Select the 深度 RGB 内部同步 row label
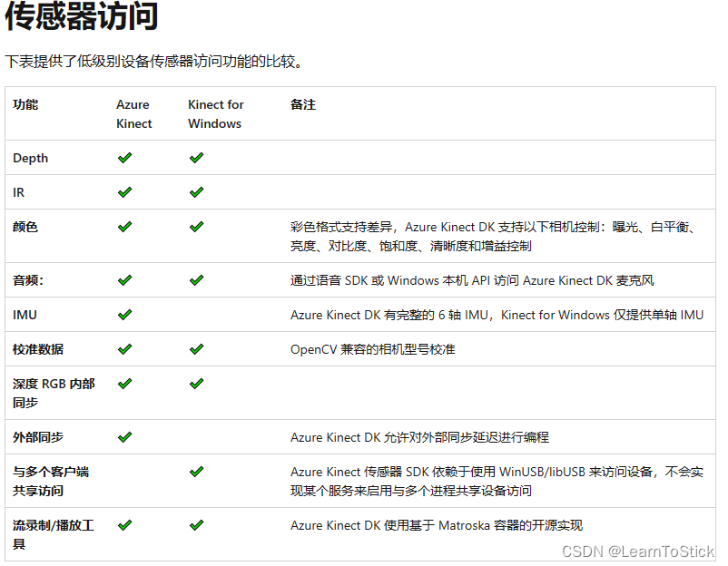Screen dimensions: 728x566 54,394
